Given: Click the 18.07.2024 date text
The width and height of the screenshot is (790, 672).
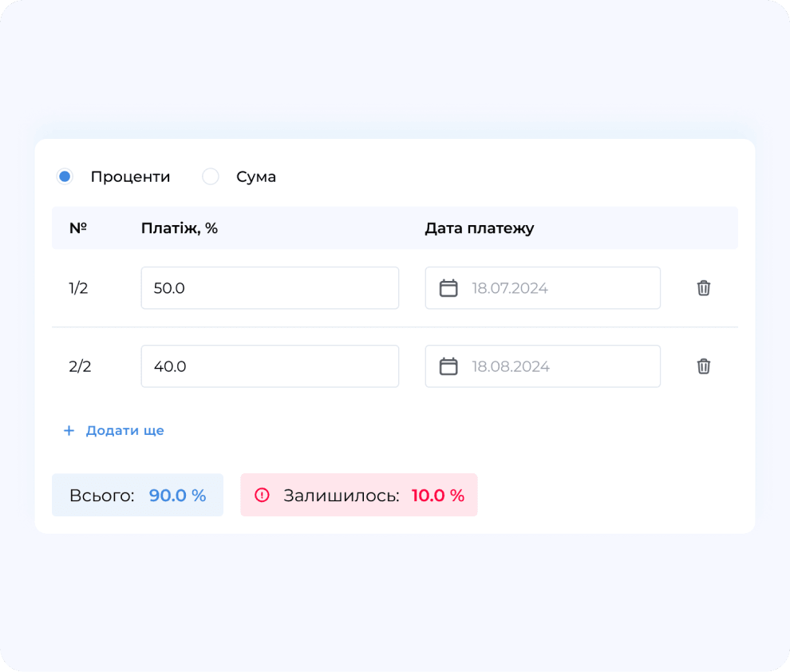Looking at the screenshot, I should (510, 288).
